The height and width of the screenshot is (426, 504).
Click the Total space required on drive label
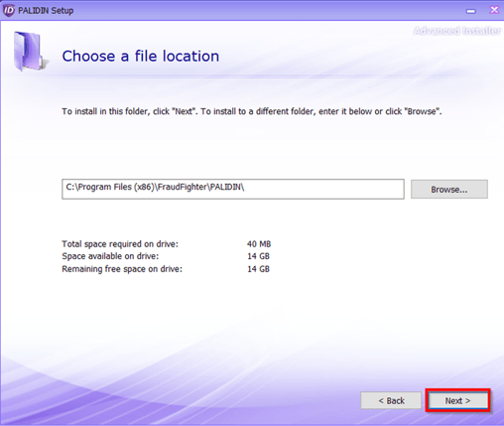click(x=120, y=244)
